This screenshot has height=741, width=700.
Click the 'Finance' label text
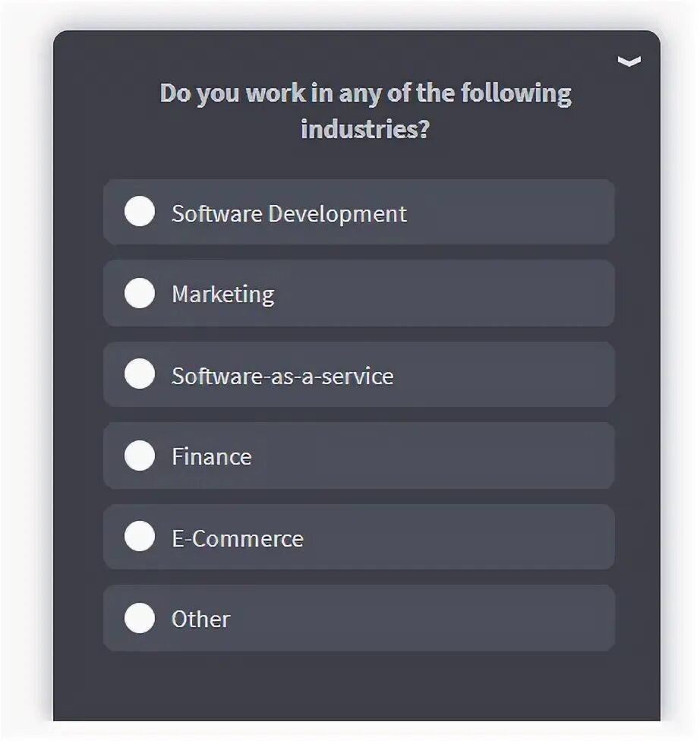click(x=212, y=457)
